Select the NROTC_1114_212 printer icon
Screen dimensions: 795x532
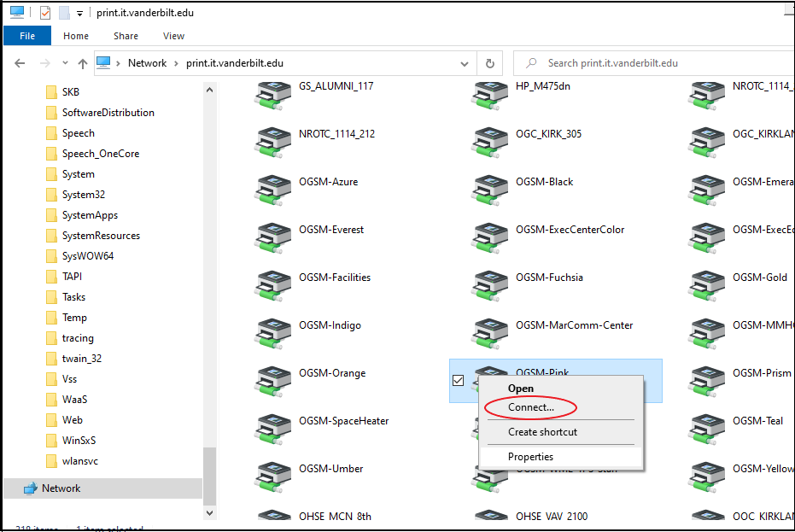pyautogui.click(x=272, y=143)
